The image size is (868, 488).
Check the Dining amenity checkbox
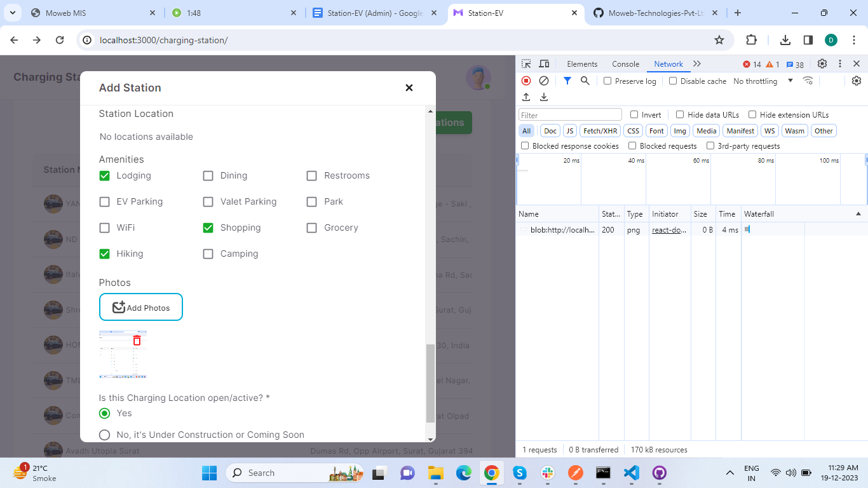(x=208, y=176)
